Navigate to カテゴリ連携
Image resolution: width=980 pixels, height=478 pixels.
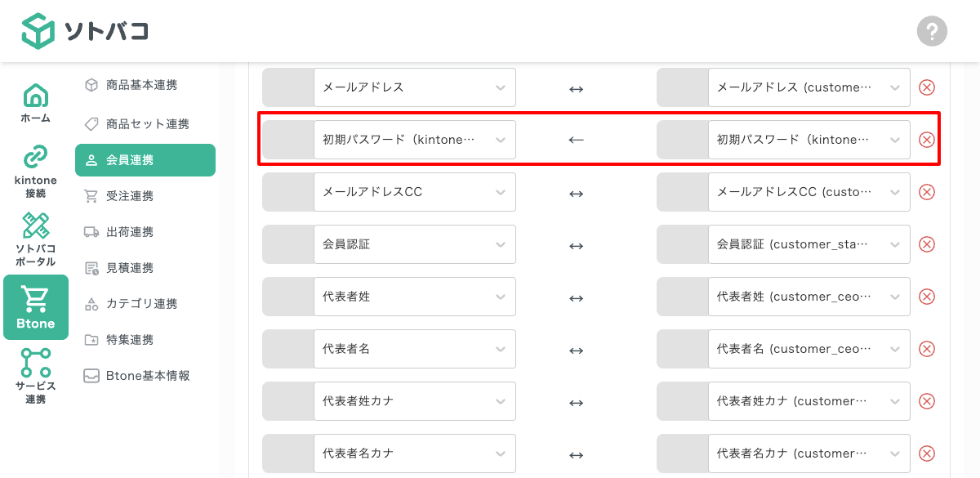[x=145, y=303]
